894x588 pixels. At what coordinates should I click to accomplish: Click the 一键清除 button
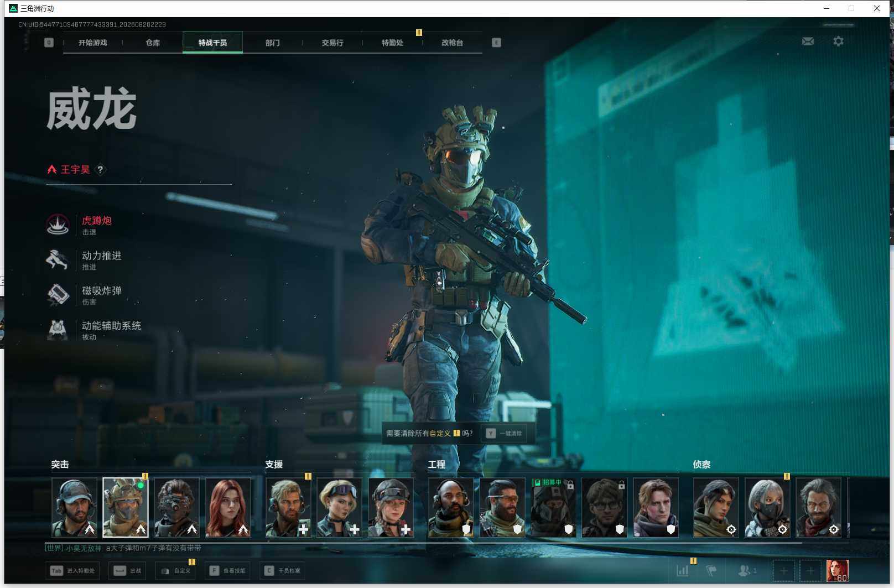coord(504,433)
